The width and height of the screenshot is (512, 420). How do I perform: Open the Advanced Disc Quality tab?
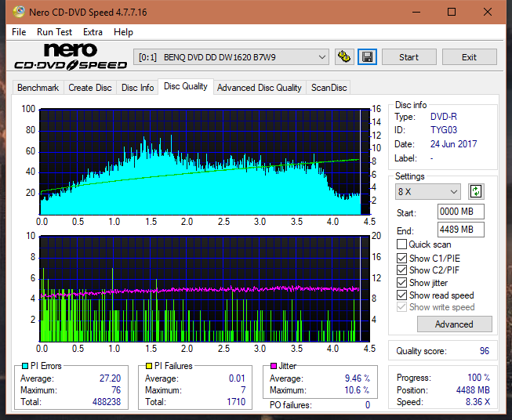tap(260, 88)
